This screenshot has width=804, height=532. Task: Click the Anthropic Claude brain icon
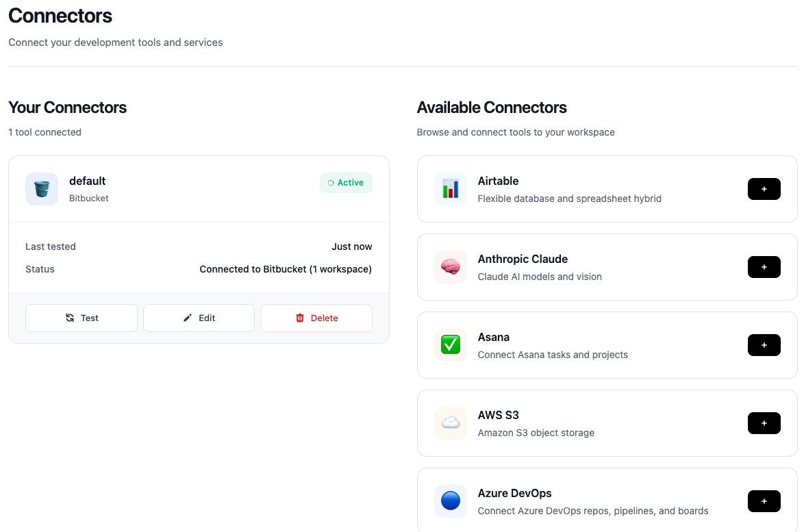click(450, 267)
